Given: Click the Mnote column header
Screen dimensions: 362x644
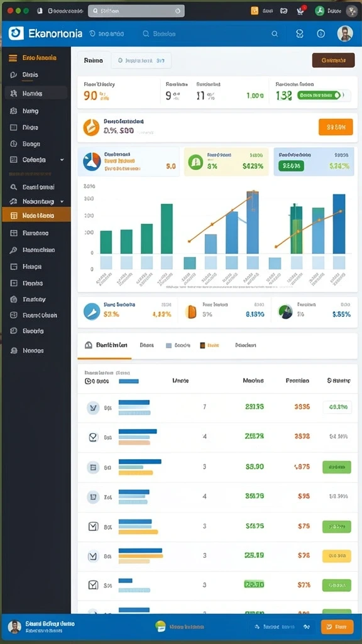Looking at the screenshot, I should tap(180, 380).
